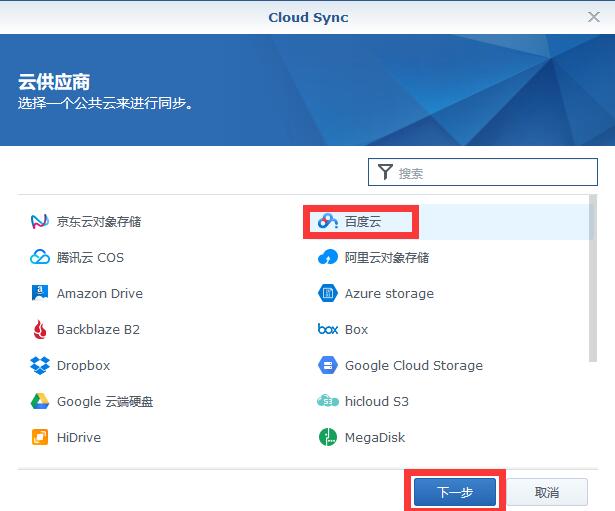The height and width of the screenshot is (511, 615).
Task: Click the Google Cloud Storage icon
Action: pos(328,365)
